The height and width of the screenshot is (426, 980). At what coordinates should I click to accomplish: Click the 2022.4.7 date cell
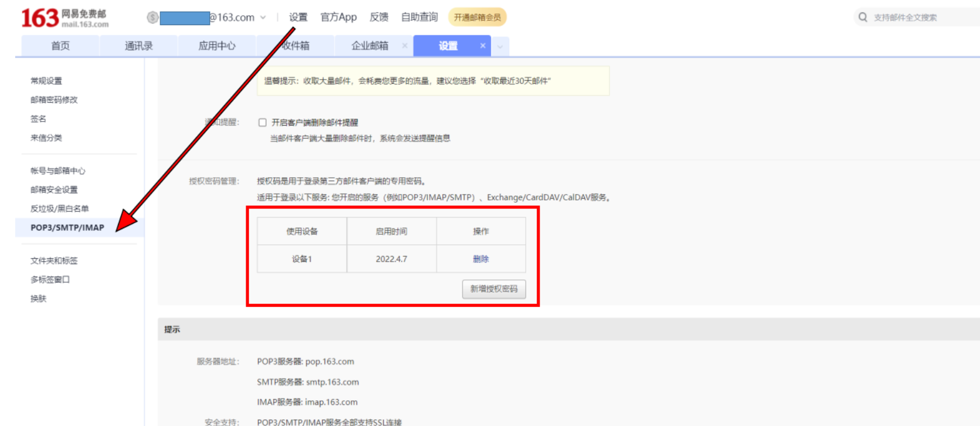(x=391, y=259)
